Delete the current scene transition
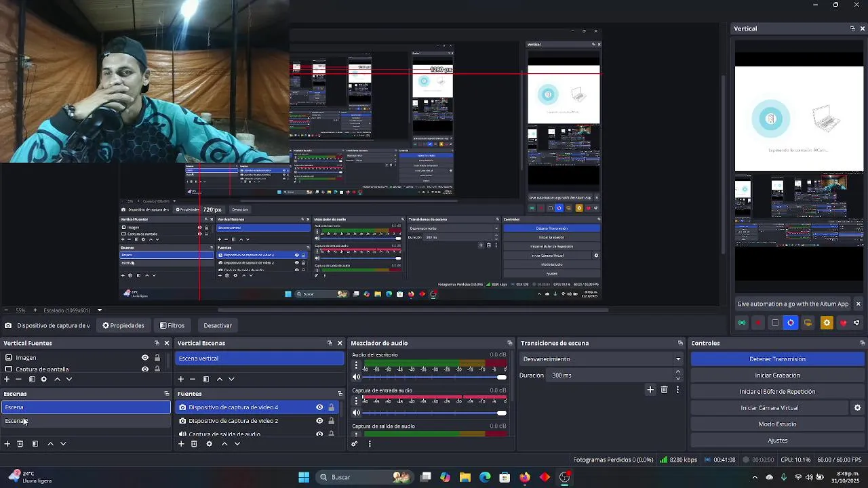The width and height of the screenshot is (868, 488). coord(664,390)
